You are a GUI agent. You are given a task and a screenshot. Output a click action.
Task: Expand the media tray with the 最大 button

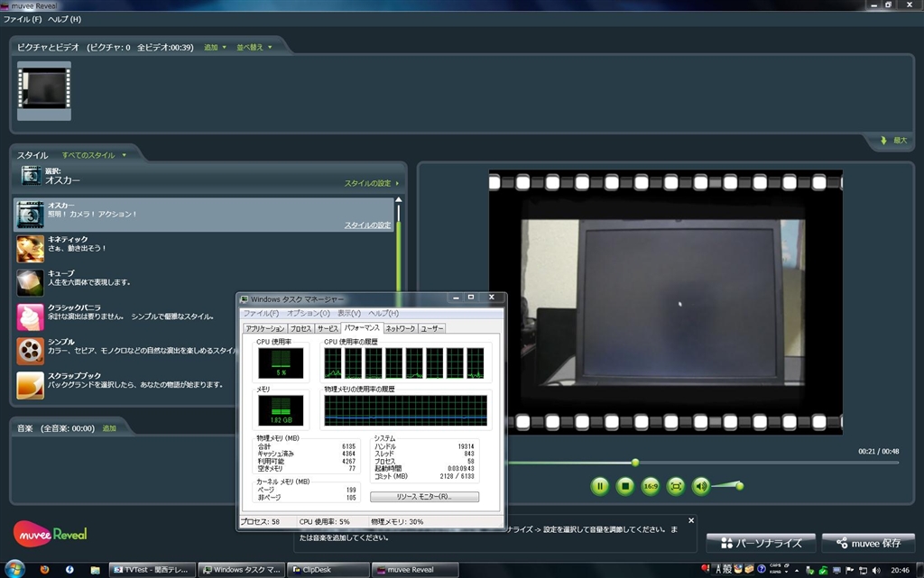[x=893, y=140]
